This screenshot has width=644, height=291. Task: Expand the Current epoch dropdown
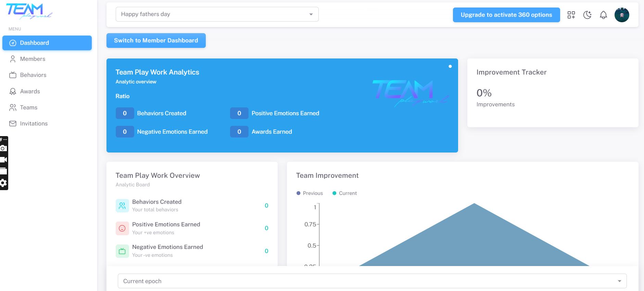372,281
